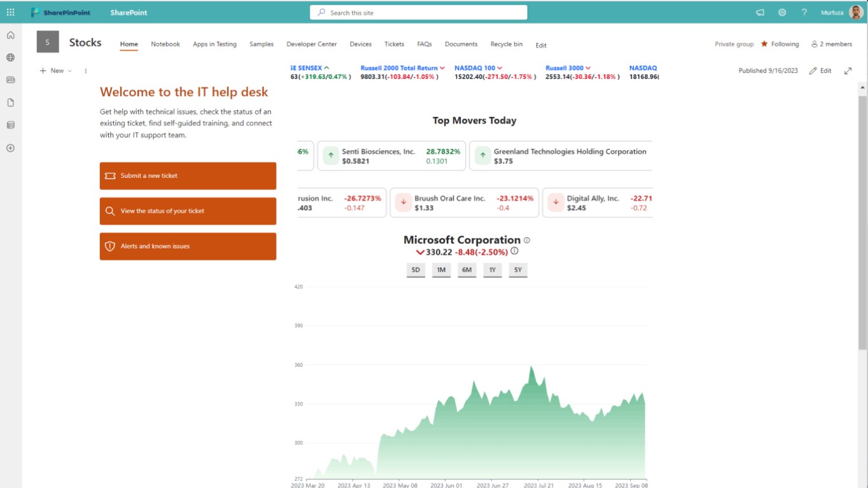Click Bruush Oral Care down arrow icon

point(403,203)
